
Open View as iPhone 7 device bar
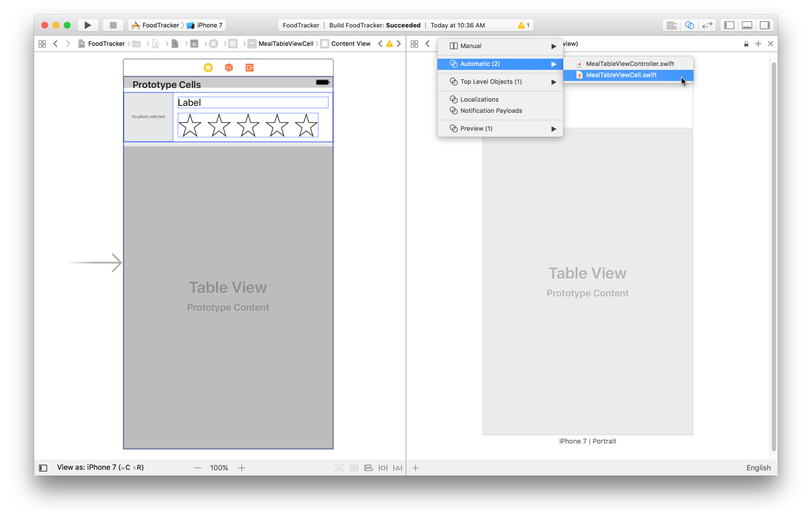coord(100,467)
